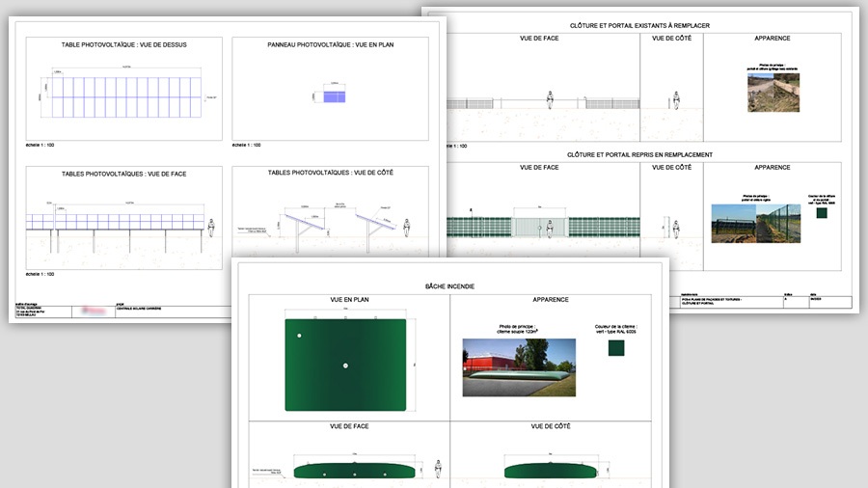Select the green gate front-view drawing
868x488 pixels.
point(540,227)
